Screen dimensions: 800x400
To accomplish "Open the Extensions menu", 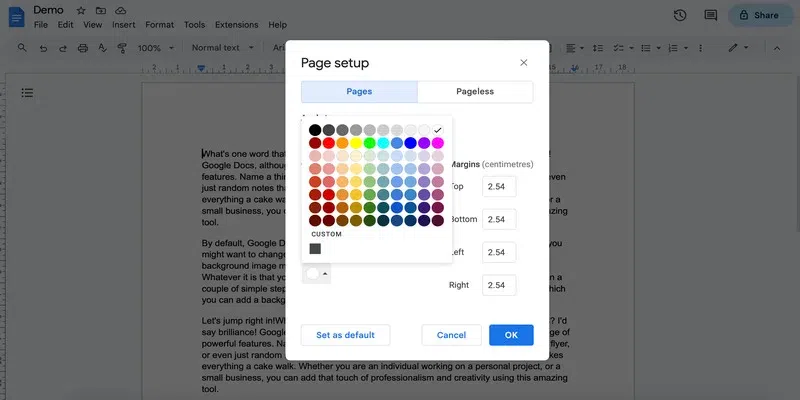I will 236,24.
